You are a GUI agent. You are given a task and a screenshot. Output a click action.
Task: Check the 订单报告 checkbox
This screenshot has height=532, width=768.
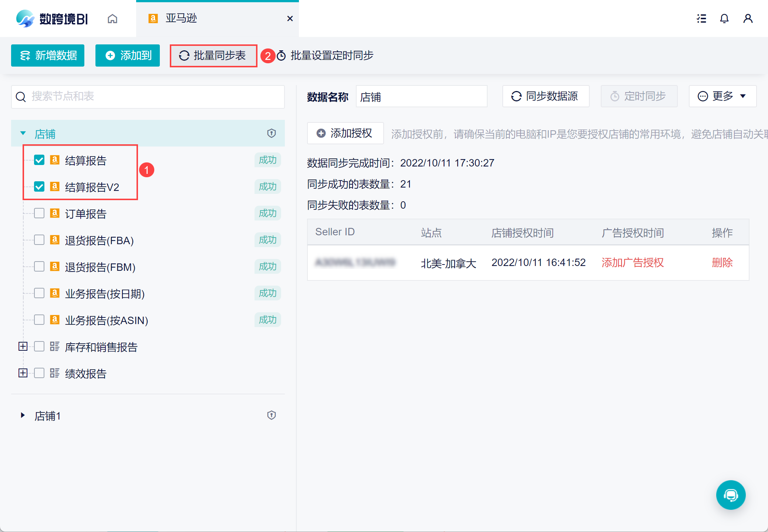point(39,213)
